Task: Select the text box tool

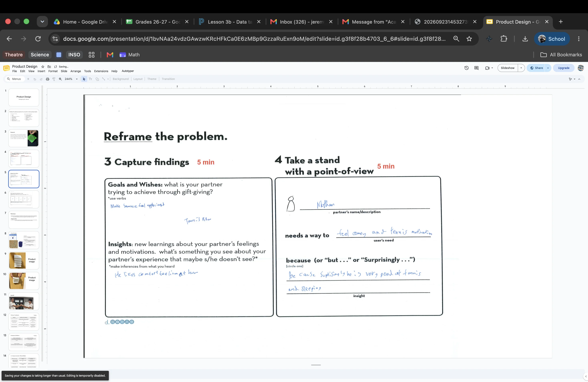Action: point(90,79)
